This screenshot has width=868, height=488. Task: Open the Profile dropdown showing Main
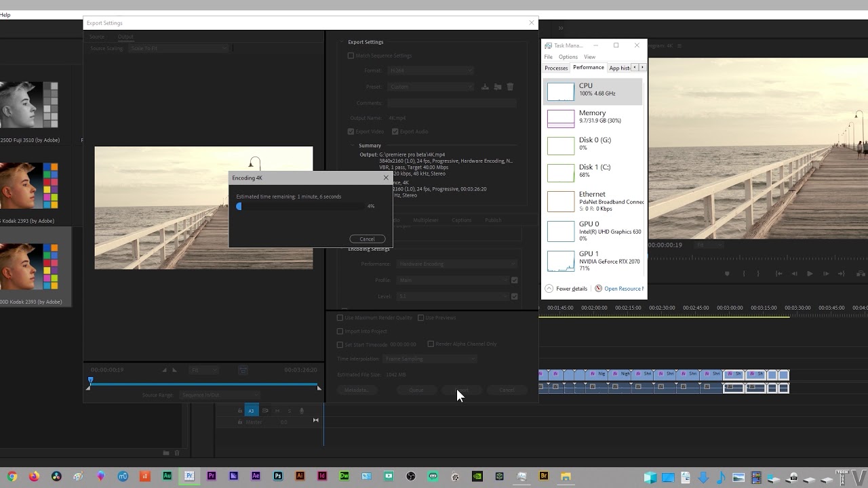(452, 280)
